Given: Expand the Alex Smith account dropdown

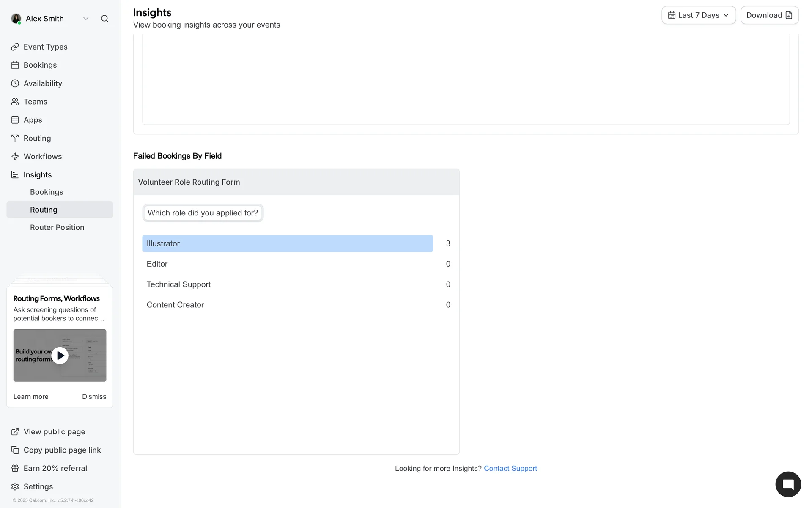Looking at the screenshot, I should pos(86,19).
